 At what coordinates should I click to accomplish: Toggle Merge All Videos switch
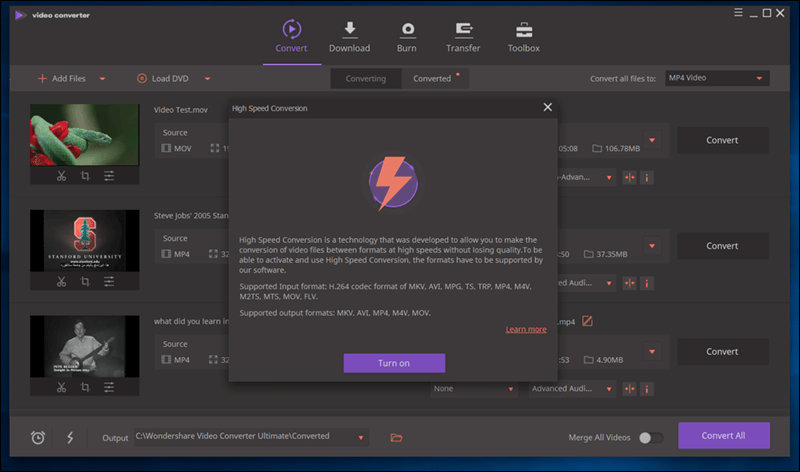651,437
